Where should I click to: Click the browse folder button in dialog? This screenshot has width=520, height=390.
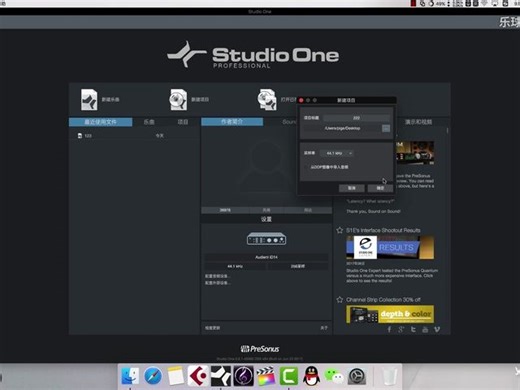(x=386, y=128)
